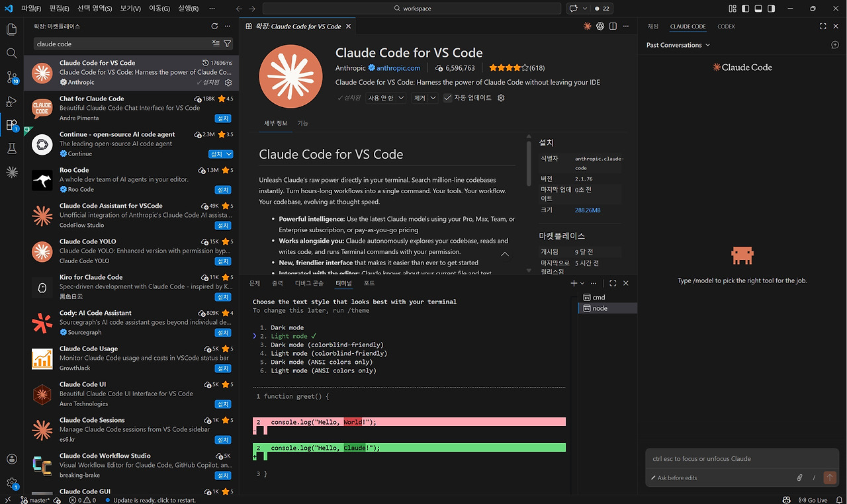This screenshot has height=504, width=847.
Task: Open more actions in the Extensions sidebar header
Action: [x=228, y=26]
